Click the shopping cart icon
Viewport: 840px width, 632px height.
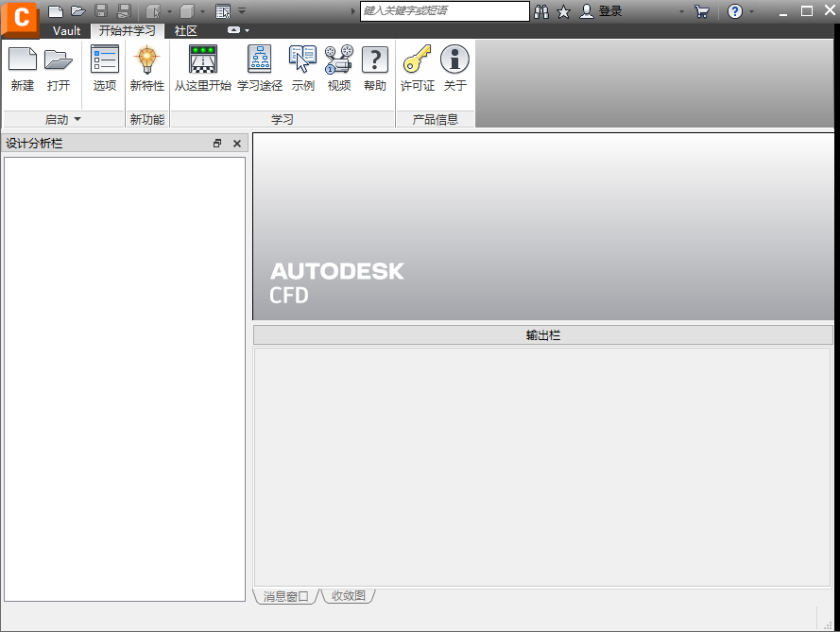coord(701,11)
